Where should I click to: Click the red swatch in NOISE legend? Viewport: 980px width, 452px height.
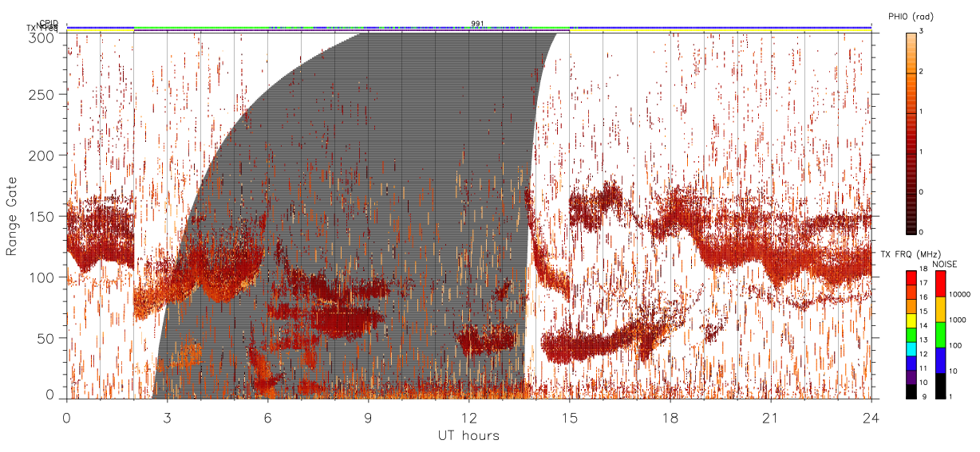(x=939, y=284)
